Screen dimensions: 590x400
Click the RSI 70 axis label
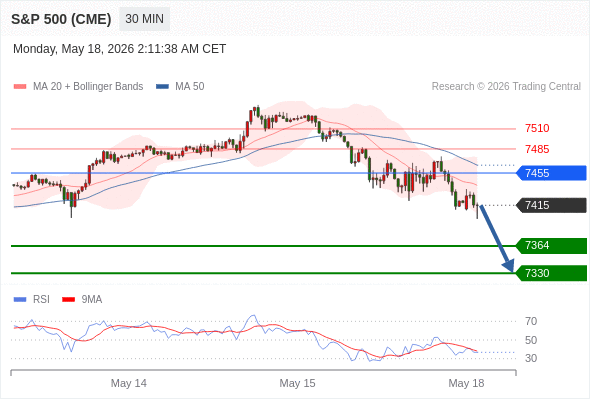pos(531,321)
